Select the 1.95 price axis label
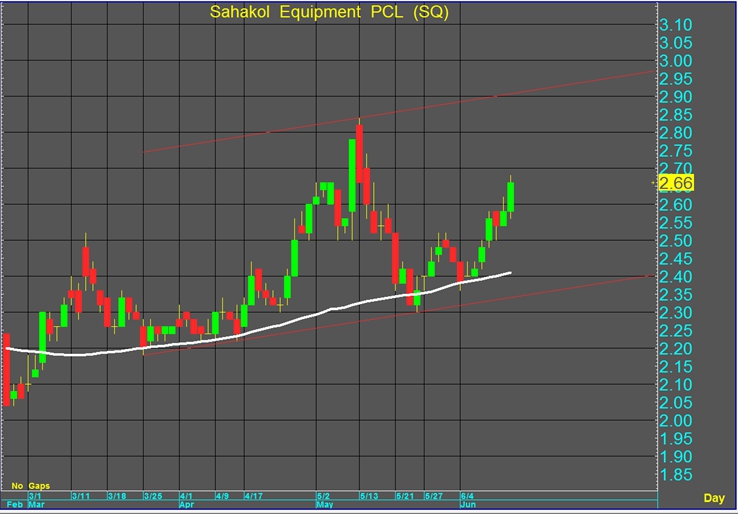738x514 pixels. point(676,439)
